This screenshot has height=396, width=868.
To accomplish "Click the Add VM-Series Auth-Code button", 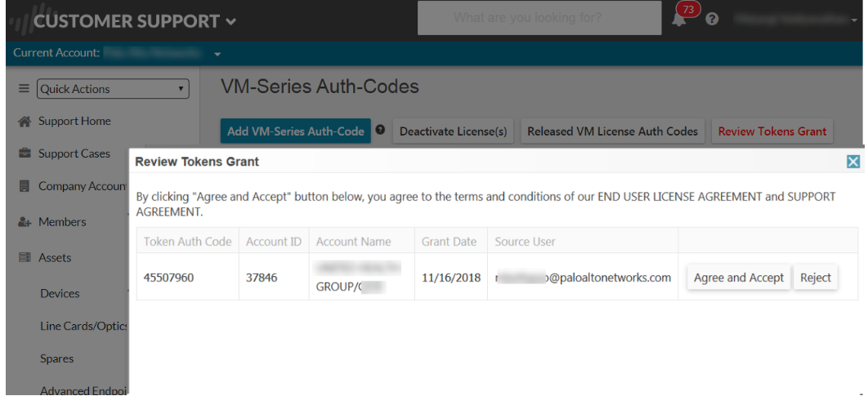I will coord(295,131).
